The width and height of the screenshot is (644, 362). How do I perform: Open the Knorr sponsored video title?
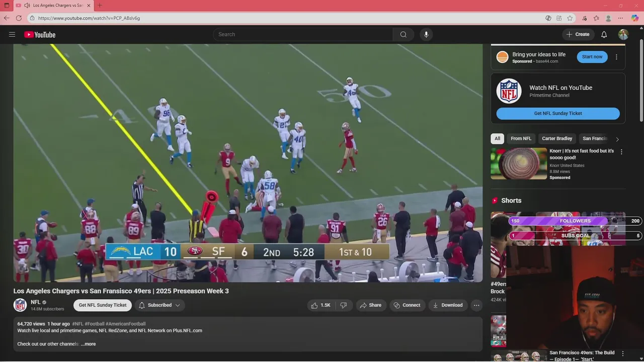click(x=582, y=154)
